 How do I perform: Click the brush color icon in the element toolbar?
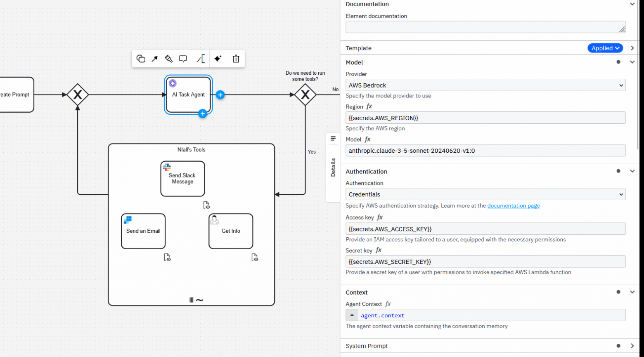[x=168, y=59]
